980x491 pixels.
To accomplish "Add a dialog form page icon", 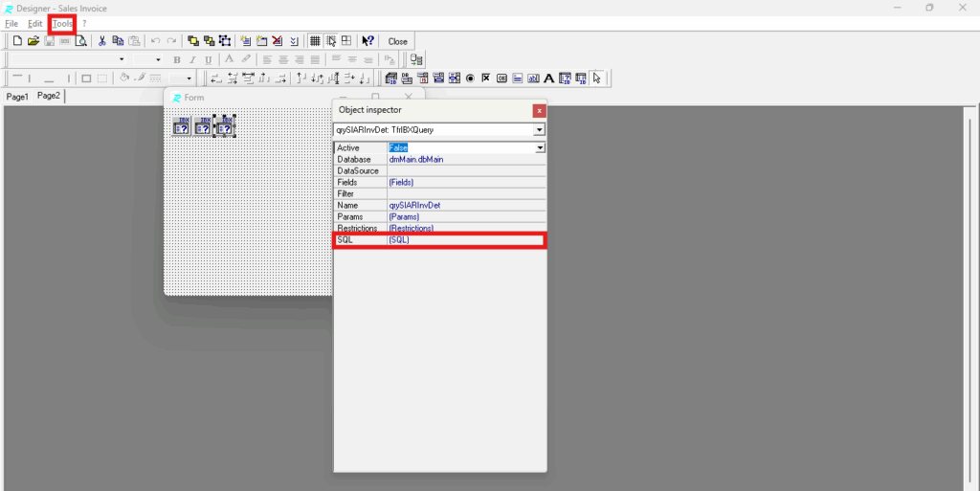I will [261, 41].
